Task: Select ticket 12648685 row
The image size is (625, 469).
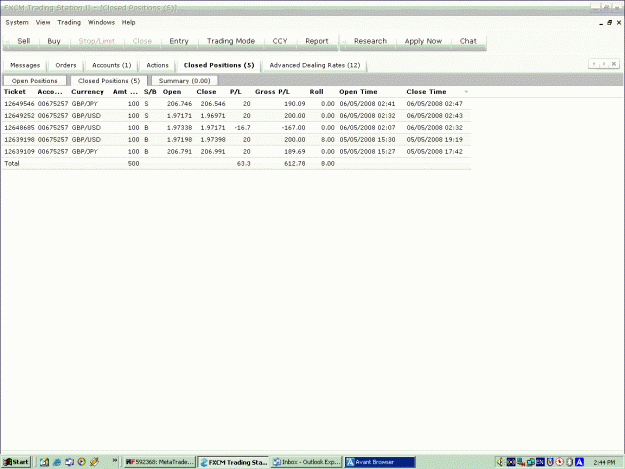Action: [237, 128]
